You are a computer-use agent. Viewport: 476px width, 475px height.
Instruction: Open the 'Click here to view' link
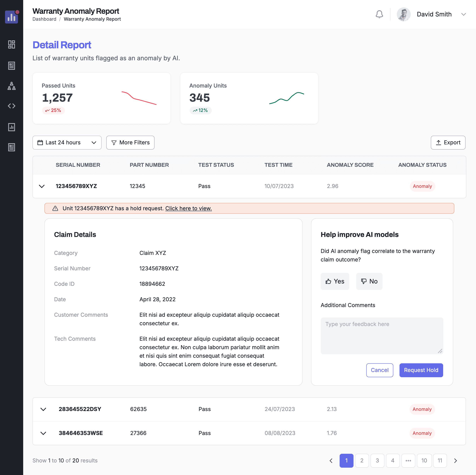pos(189,208)
